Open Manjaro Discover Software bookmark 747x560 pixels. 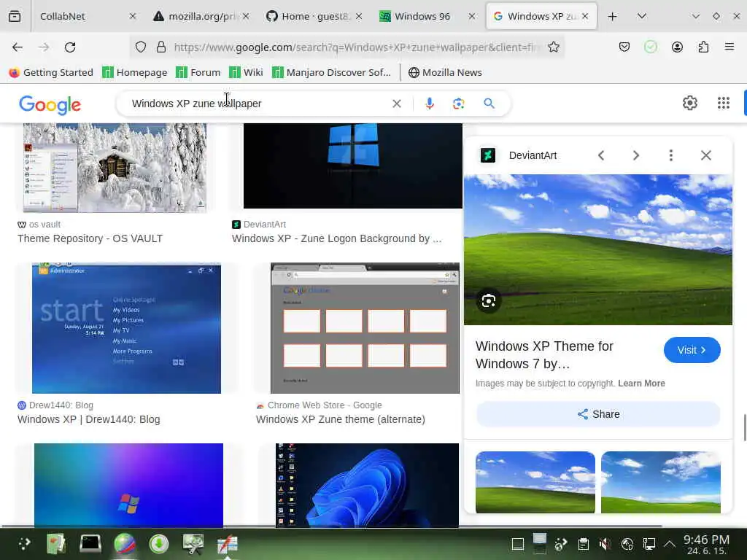tap(331, 72)
